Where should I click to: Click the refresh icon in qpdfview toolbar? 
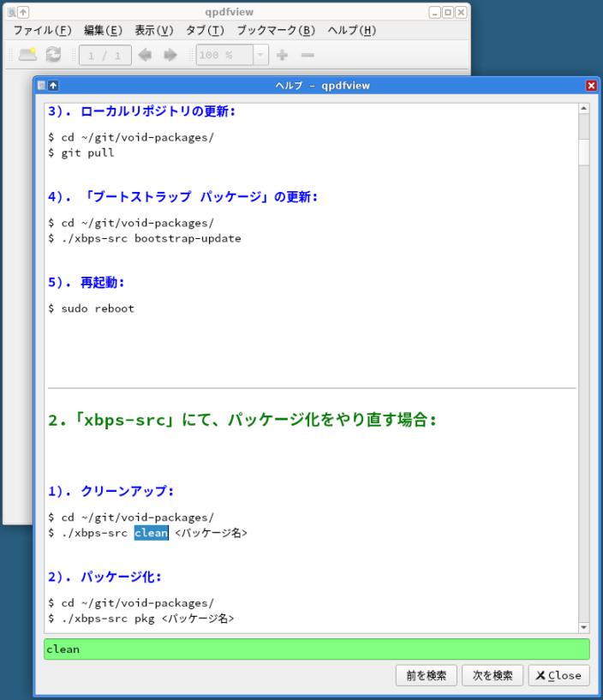click(54, 55)
